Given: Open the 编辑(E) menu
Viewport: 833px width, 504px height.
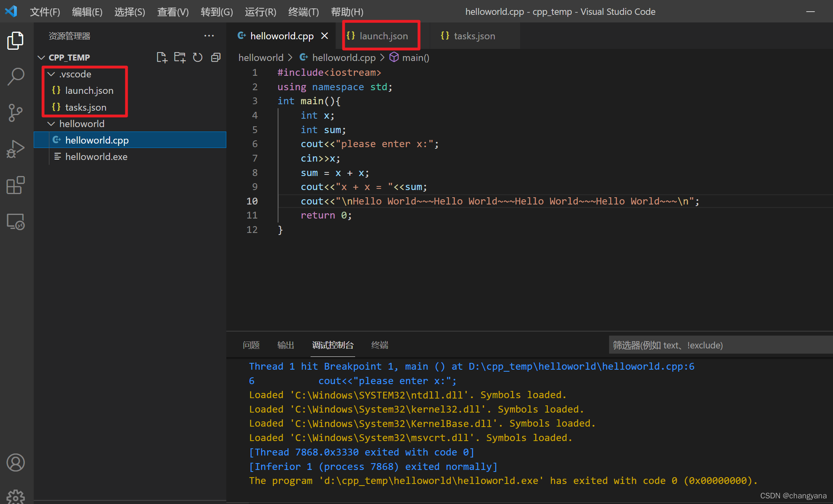Looking at the screenshot, I should (87, 12).
